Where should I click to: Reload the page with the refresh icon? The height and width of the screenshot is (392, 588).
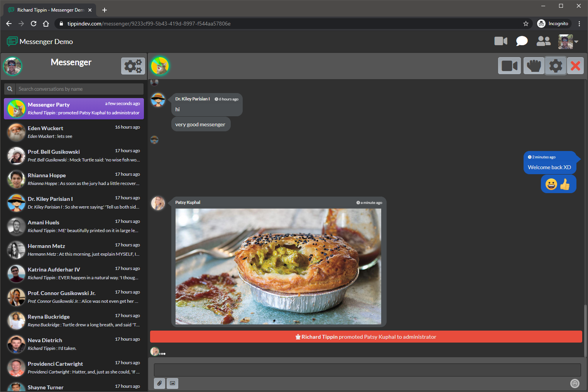(x=34, y=24)
